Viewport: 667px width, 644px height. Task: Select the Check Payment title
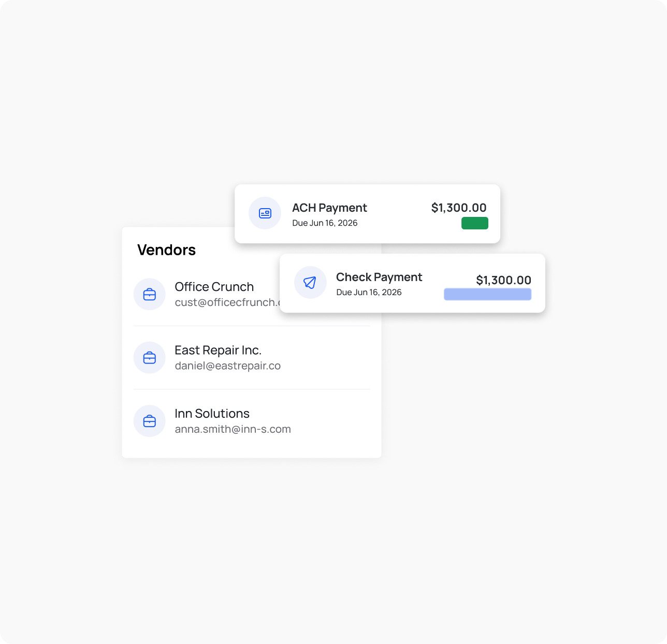pyautogui.click(x=379, y=277)
